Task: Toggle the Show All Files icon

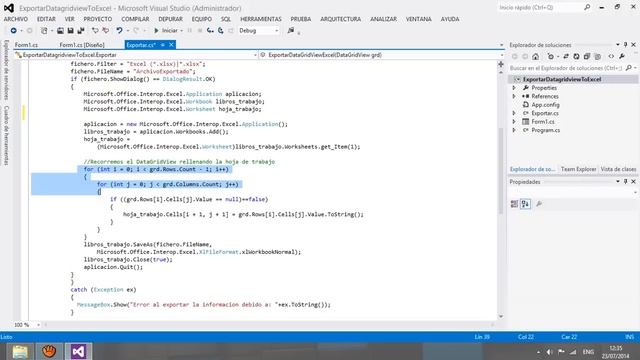Action: click(598, 56)
